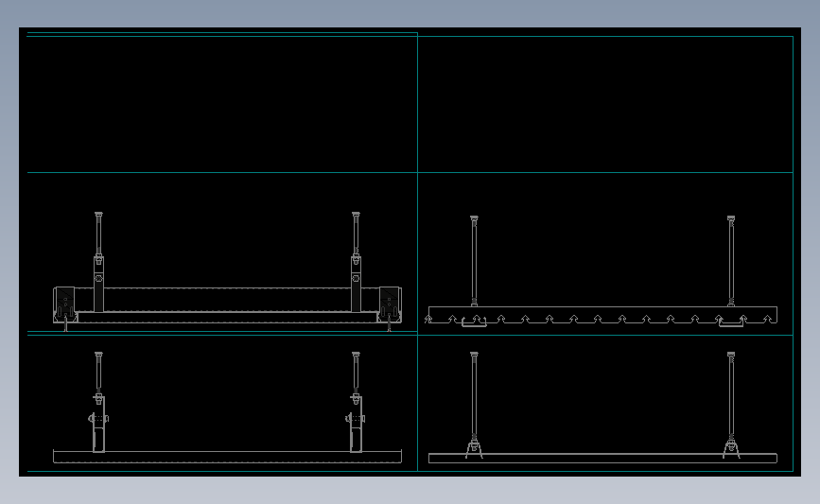Click the left triangular hanger clip in the bottom-right view
Viewport: 820px width, 504px height.
point(474,448)
